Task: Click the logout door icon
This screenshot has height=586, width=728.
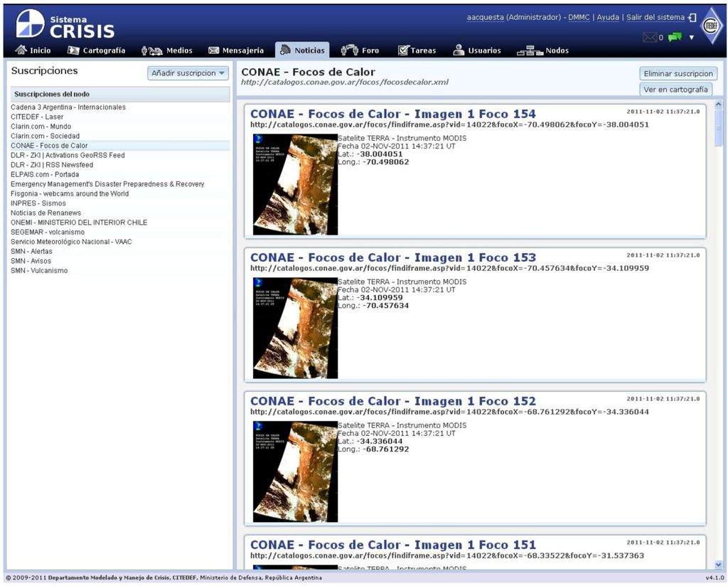Action: coord(692,18)
